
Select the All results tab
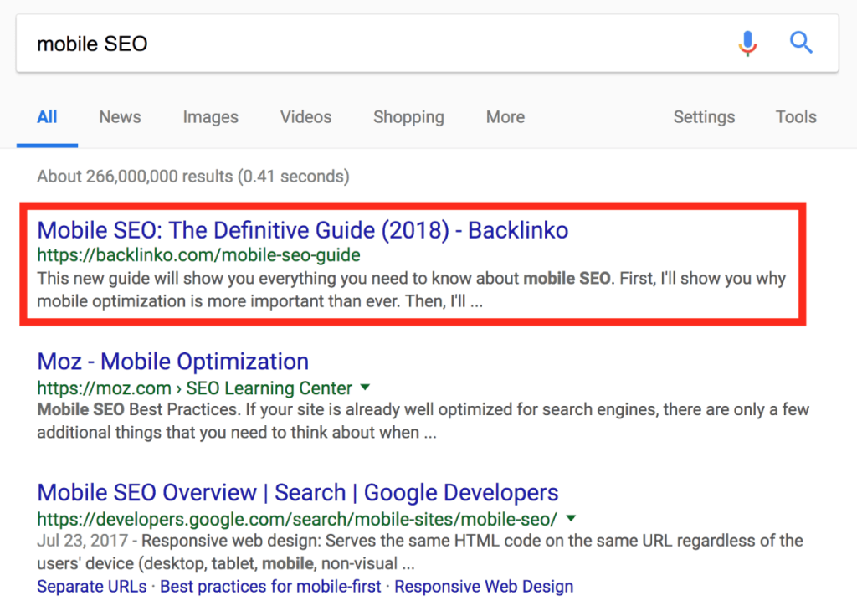[47, 117]
